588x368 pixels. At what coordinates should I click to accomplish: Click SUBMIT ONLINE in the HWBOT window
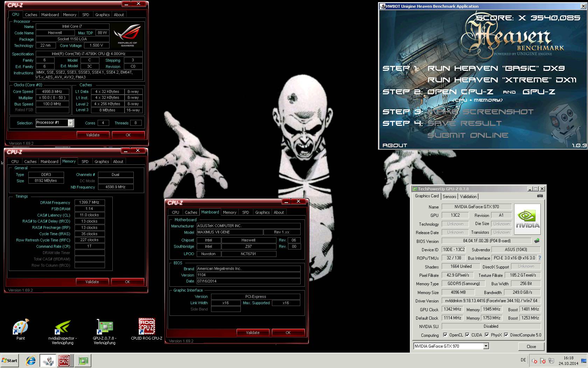click(468, 135)
